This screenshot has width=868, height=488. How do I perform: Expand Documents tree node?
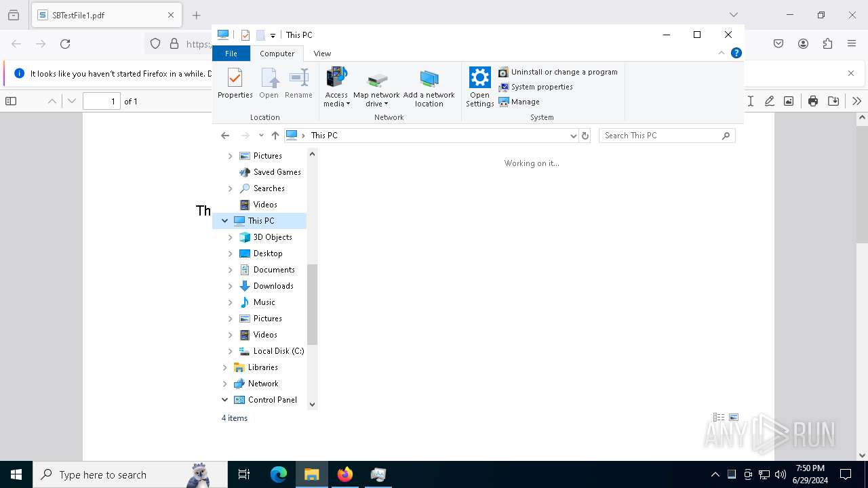point(231,270)
